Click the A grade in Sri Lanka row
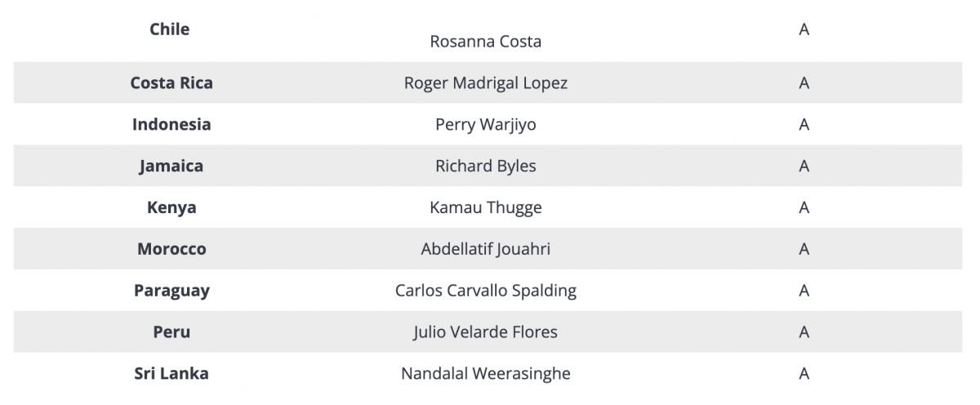The width and height of the screenshot is (980, 405). pos(804,374)
